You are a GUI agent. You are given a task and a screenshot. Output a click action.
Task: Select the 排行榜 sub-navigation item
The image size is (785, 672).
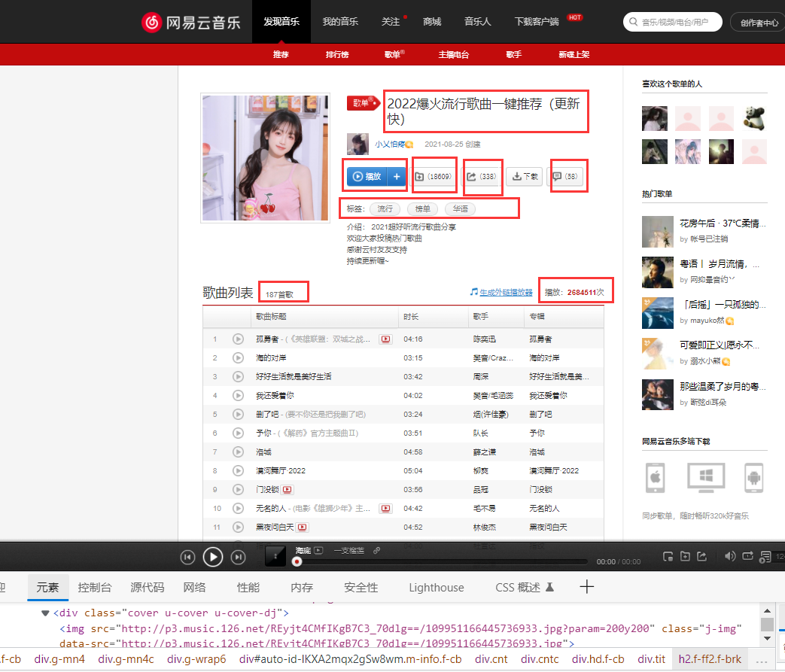(x=337, y=54)
